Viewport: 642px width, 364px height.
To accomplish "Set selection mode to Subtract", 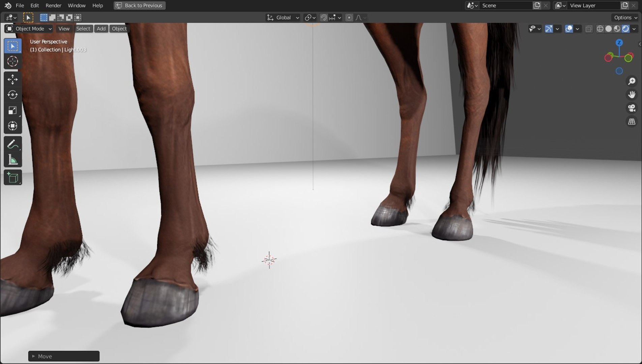I will pos(61,18).
